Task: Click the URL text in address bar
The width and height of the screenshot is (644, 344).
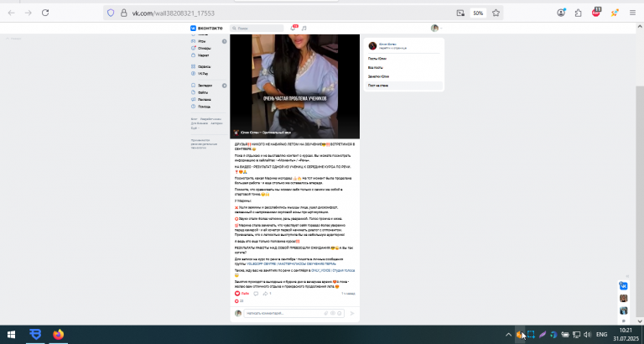Action: 173,13
